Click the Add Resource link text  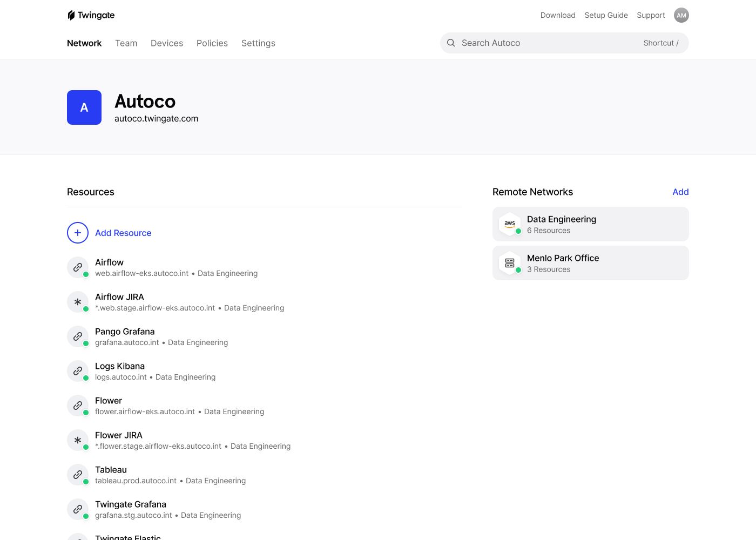pyautogui.click(x=123, y=233)
